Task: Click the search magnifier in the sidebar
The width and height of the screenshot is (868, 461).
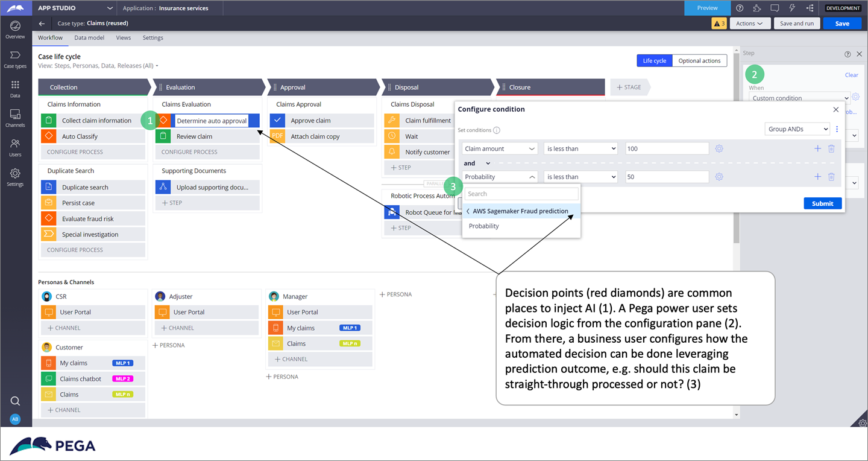Action: pyautogui.click(x=16, y=401)
